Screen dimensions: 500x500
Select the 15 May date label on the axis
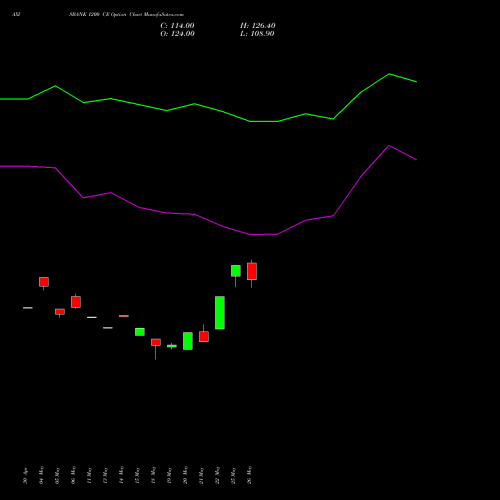click(137, 476)
